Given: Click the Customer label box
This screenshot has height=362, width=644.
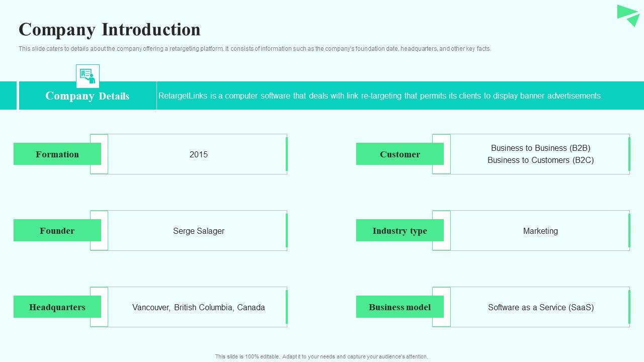Looking at the screenshot, I should (x=400, y=154).
